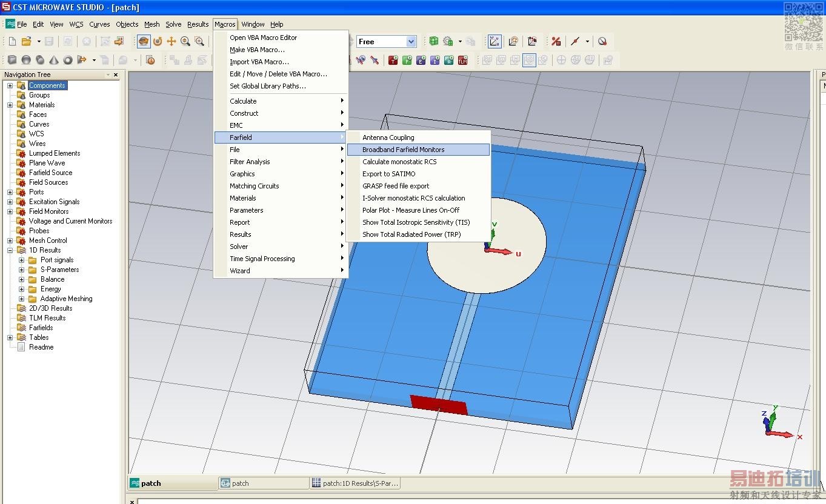Open the Solve menu

[173, 24]
